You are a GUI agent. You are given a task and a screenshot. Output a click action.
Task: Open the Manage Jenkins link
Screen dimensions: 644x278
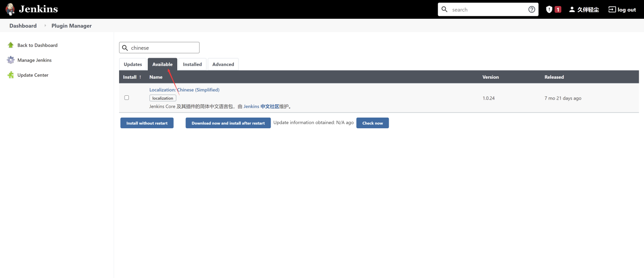coord(34,60)
